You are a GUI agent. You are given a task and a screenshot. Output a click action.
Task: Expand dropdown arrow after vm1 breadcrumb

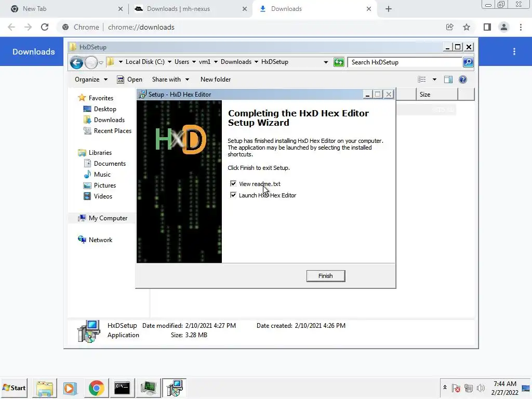[x=216, y=62]
